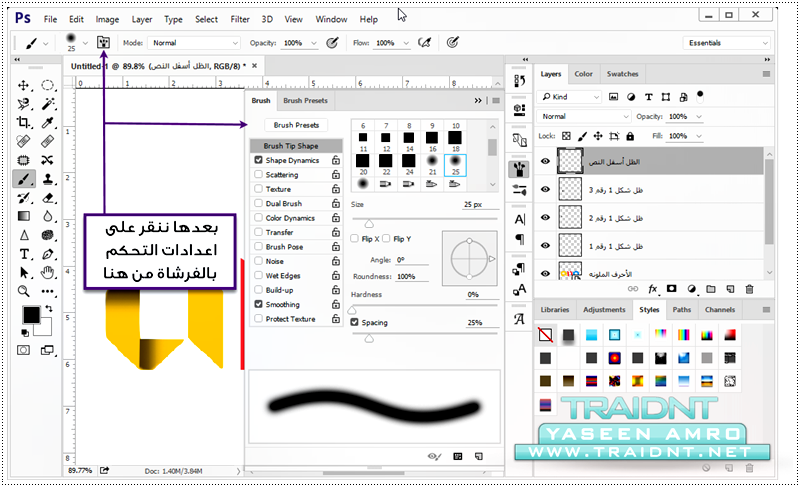800x487 pixels.
Task: Open the layer Kind filter dropdown
Action: (569, 97)
